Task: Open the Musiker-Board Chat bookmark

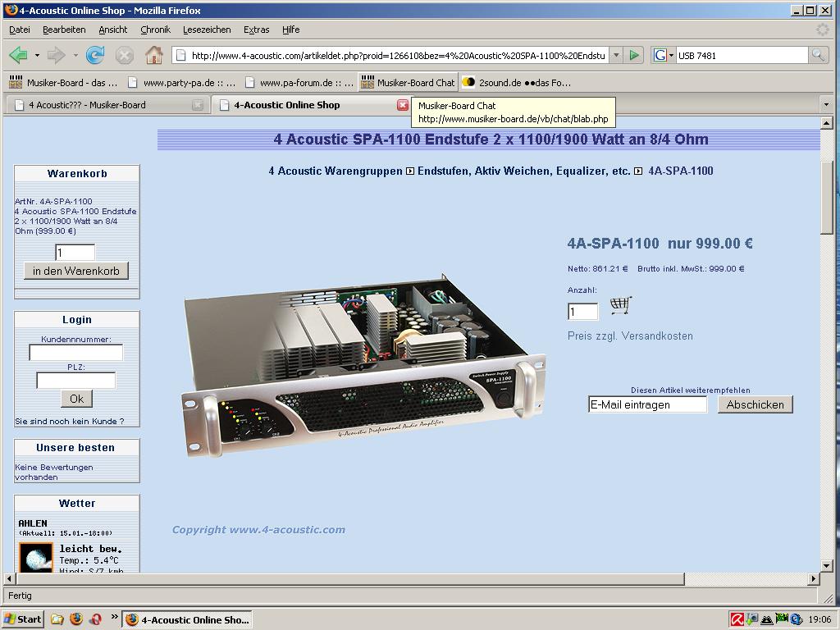Action: (409, 83)
